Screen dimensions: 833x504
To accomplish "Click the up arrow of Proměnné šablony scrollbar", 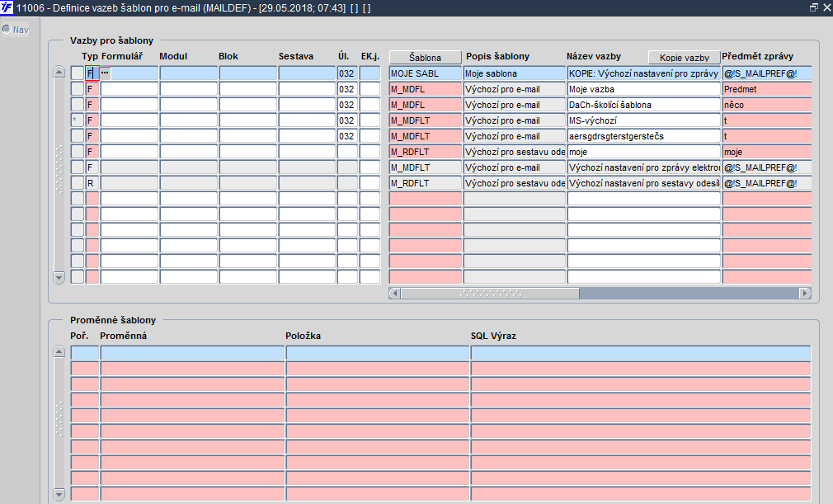I will point(59,352).
